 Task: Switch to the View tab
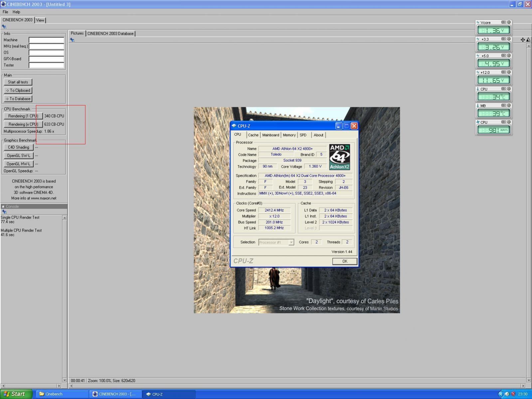40,20
